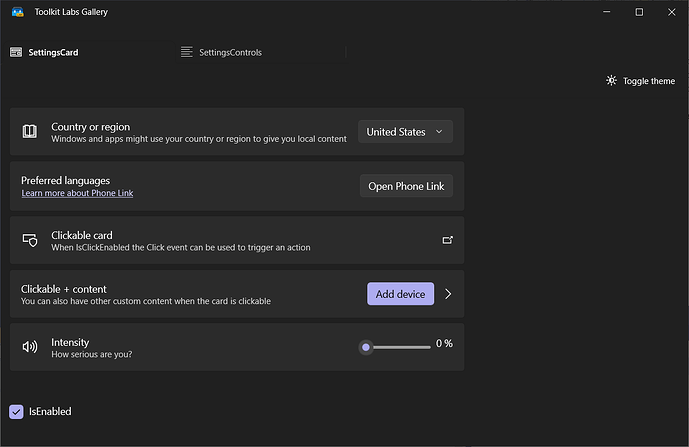Open the United States dropdown
Viewport: 689px width, 447px height.
pos(405,132)
